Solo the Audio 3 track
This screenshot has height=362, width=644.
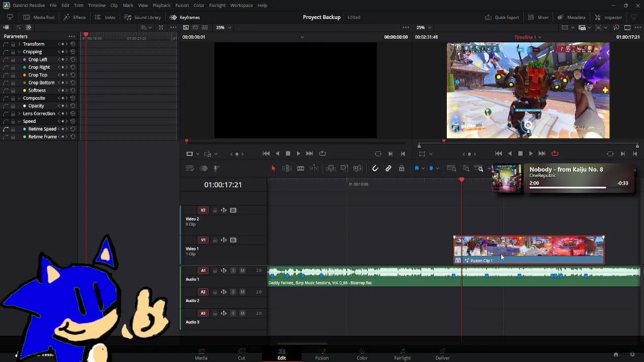click(x=233, y=314)
